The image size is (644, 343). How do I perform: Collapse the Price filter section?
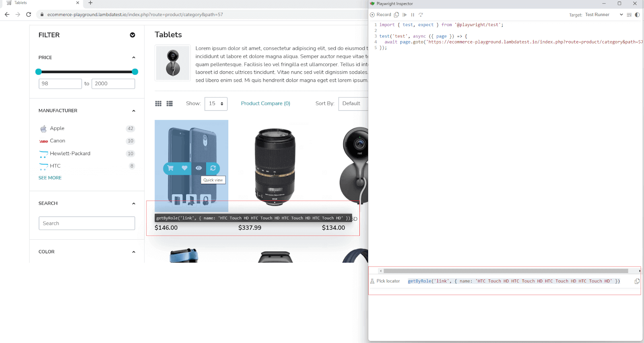click(134, 58)
